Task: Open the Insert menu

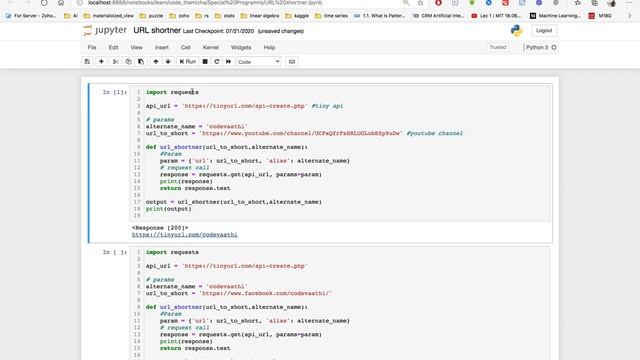Action: pos(162,47)
